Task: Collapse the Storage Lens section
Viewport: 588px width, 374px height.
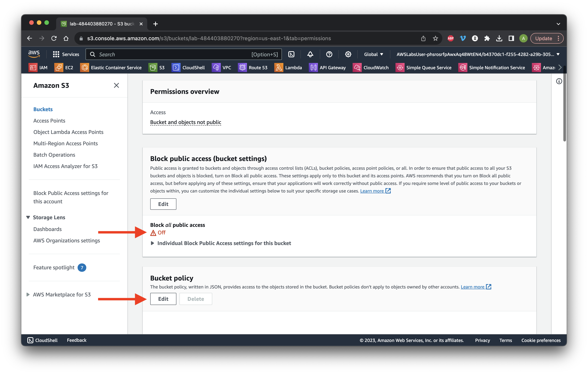Action: coord(28,217)
